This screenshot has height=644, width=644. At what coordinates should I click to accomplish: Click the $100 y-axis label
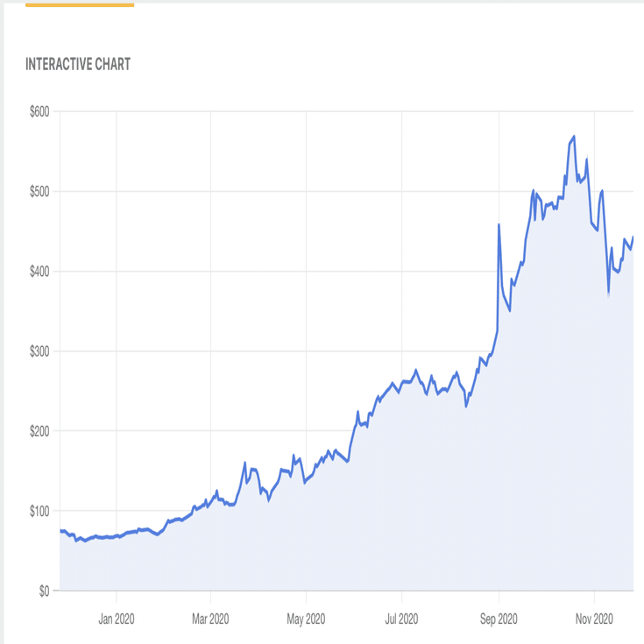(39, 510)
